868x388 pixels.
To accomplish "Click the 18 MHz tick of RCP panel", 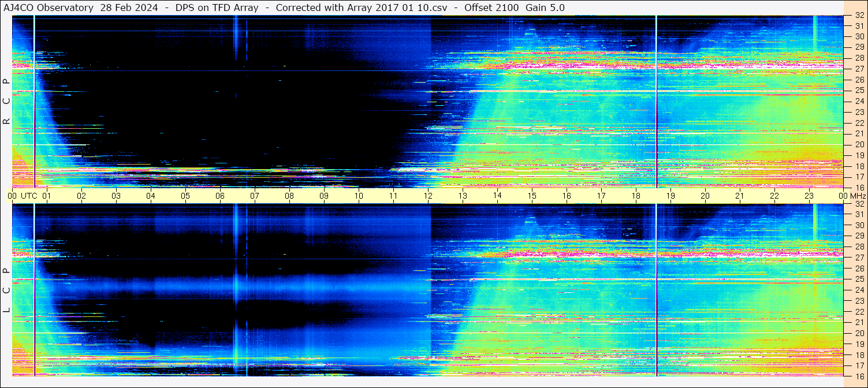I will coord(859,166).
